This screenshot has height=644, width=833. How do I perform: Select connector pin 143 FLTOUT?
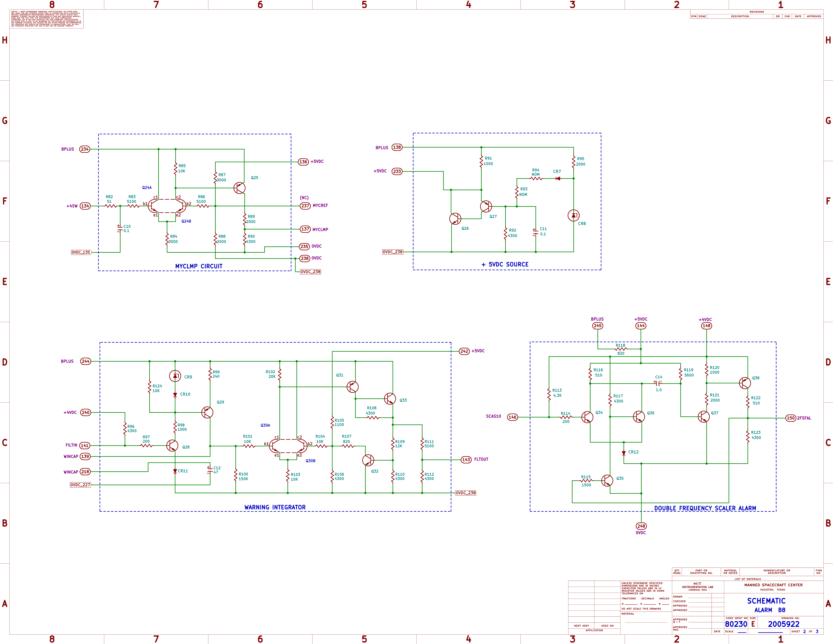coord(466,460)
